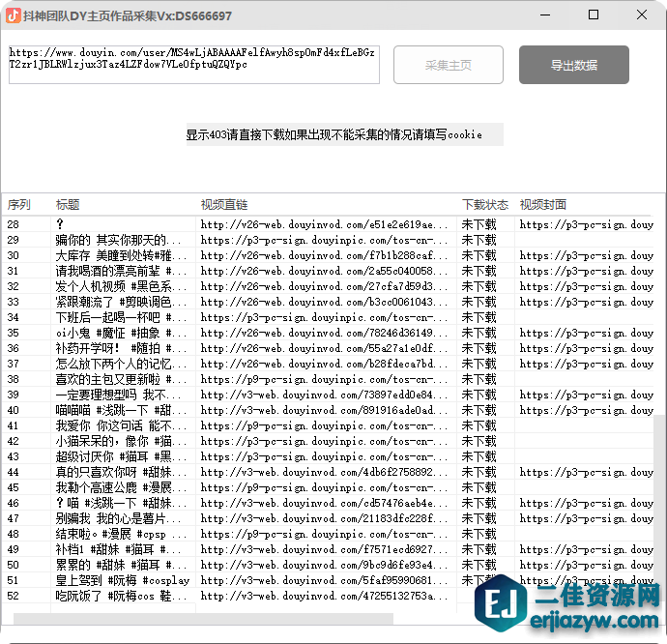Select row titled 真的只喜欢你呀 #甜妹

pos(328,472)
